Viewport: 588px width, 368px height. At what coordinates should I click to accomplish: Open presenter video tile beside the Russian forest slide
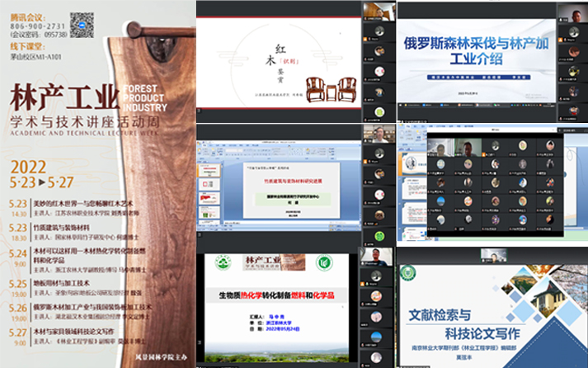click(572, 14)
